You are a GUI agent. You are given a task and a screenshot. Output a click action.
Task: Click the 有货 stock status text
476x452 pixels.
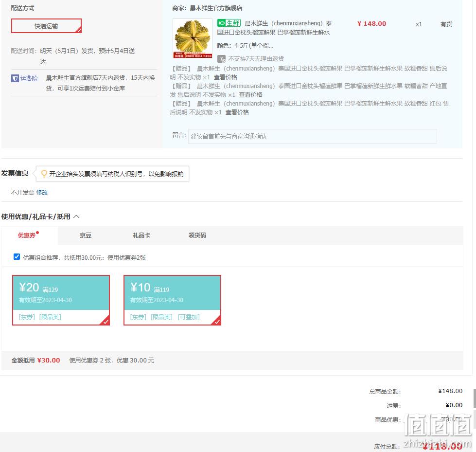pyautogui.click(x=446, y=24)
